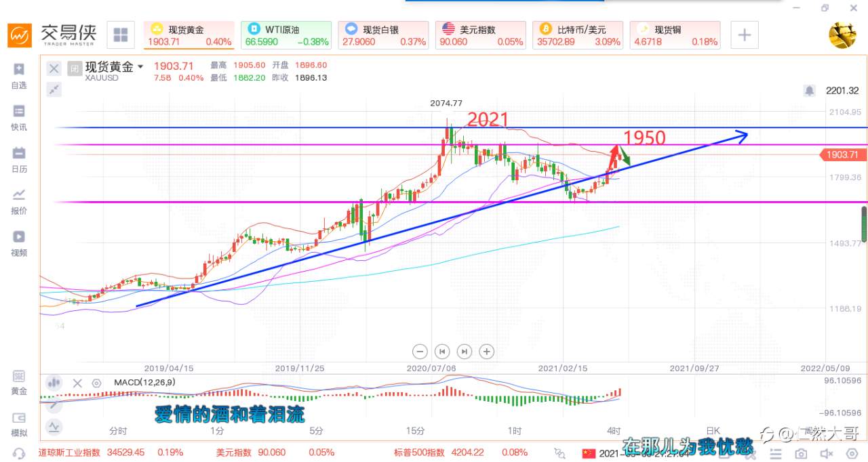
Task: Open the 日历 calendar sidebar item
Action: point(19,160)
